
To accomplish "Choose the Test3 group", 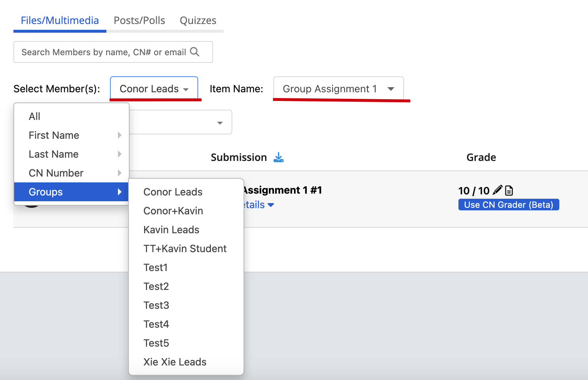I will click(186, 305).
